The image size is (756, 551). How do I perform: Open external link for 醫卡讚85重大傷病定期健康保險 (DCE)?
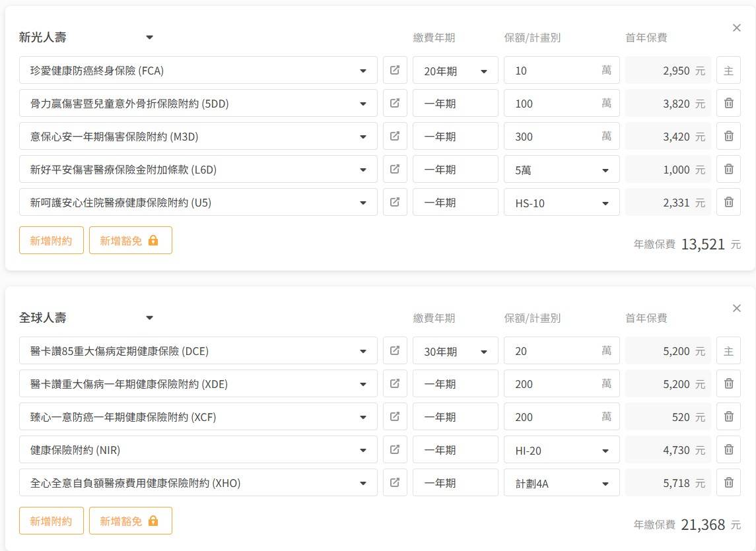[x=395, y=350]
